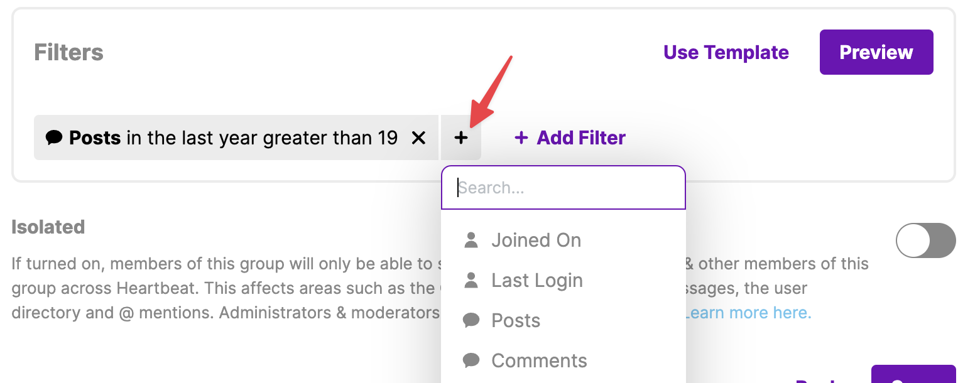Screen dimensions: 980x383
Task: Click the partially visible purple button at bottom right
Action: [x=913, y=374]
